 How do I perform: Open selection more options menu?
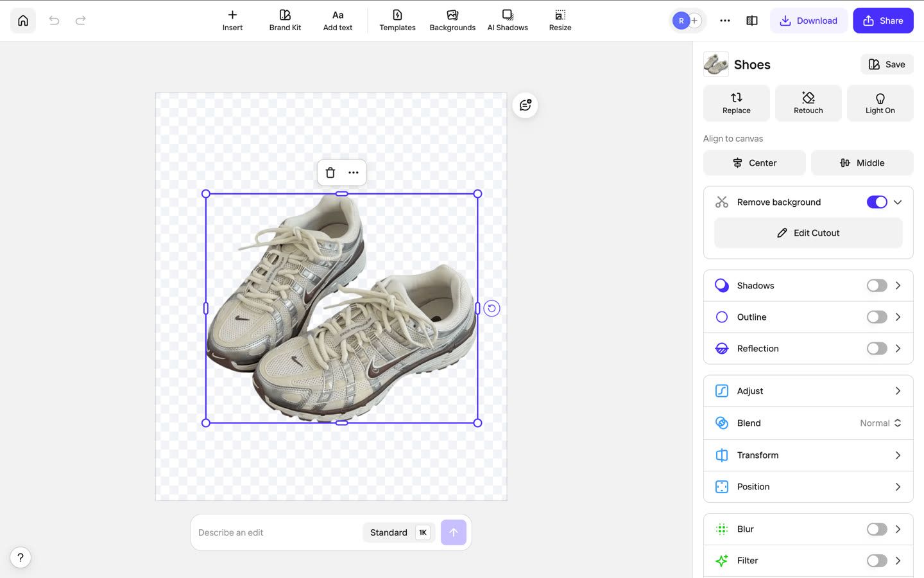(354, 173)
